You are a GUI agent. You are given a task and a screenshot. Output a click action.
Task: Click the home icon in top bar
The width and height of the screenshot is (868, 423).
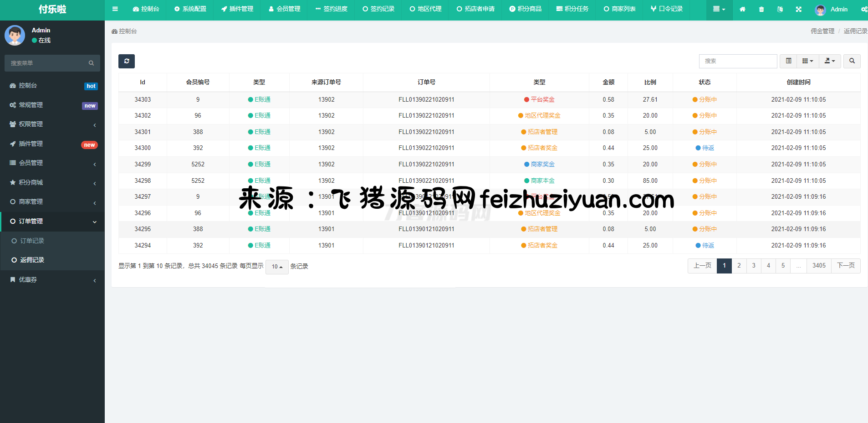pyautogui.click(x=742, y=9)
